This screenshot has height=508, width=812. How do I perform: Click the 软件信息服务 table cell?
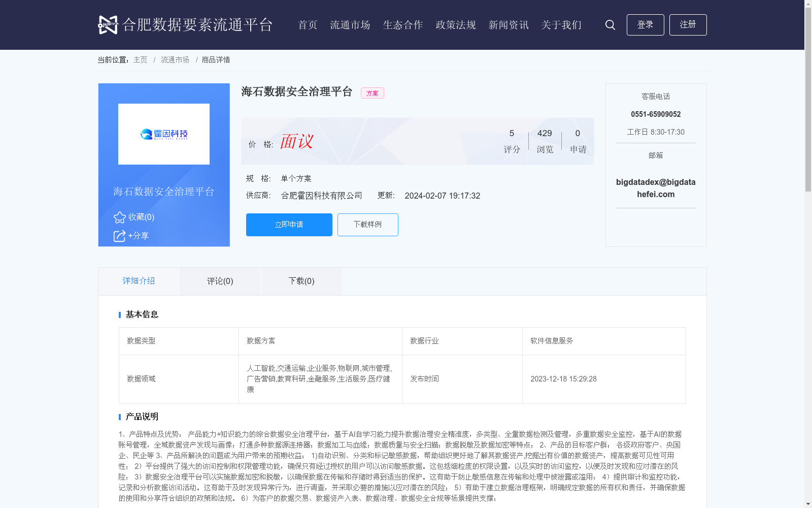[x=604, y=341]
